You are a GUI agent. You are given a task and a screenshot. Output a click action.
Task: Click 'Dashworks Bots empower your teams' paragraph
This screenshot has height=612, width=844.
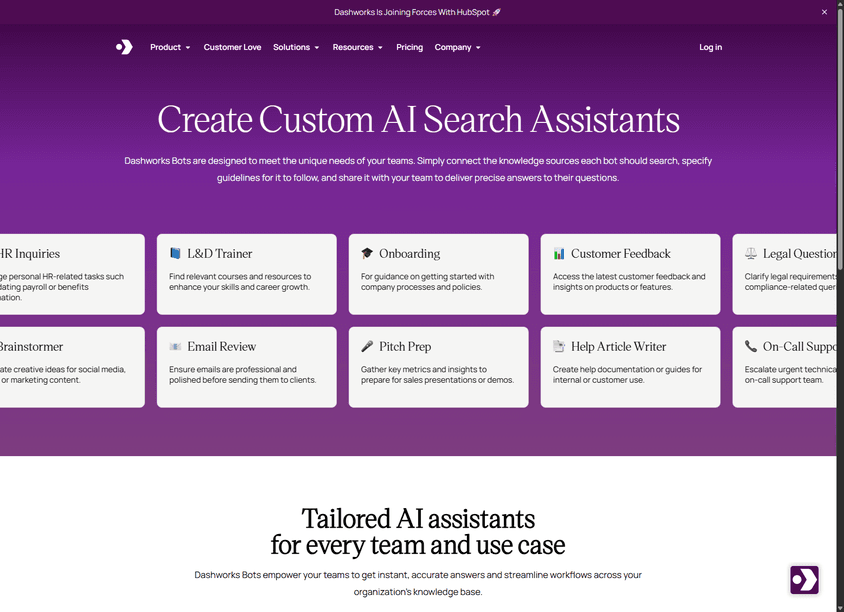point(418,583)
